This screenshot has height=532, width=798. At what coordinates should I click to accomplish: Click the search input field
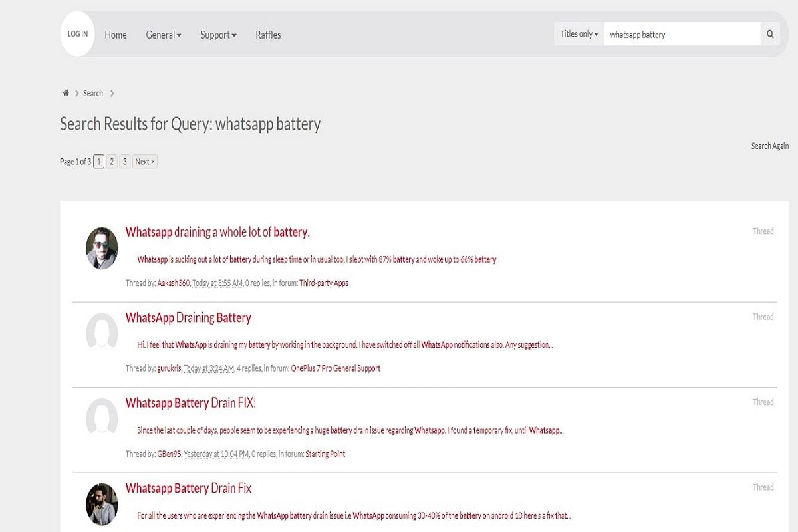point(682,34)
